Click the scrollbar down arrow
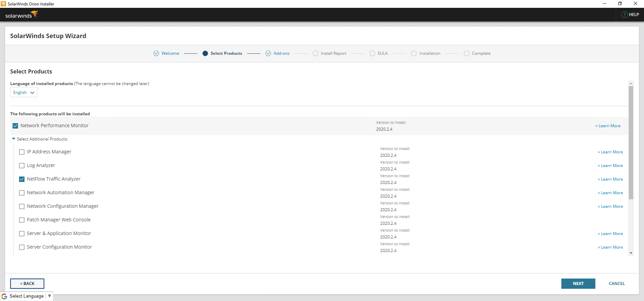 pyautogui.click(x=631, y=253)
